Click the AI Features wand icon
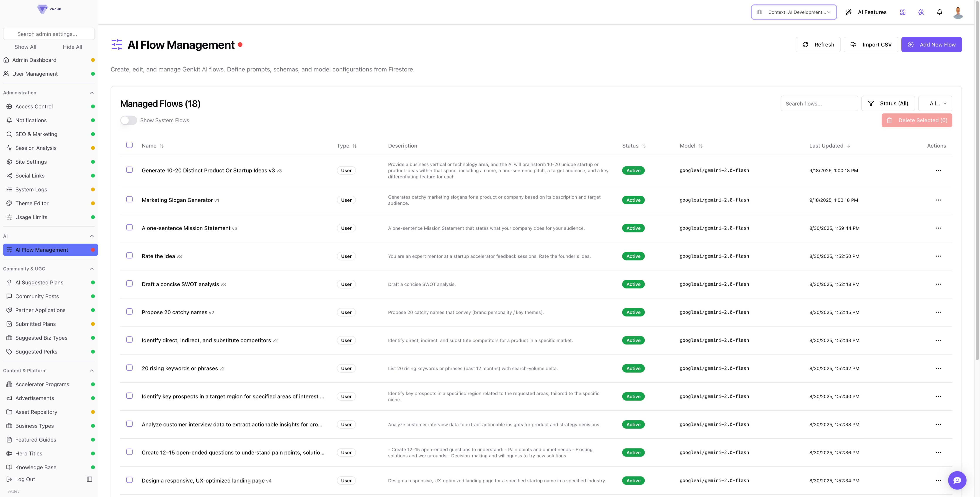Viewport: 980px width, 497px height. (848, 12)
